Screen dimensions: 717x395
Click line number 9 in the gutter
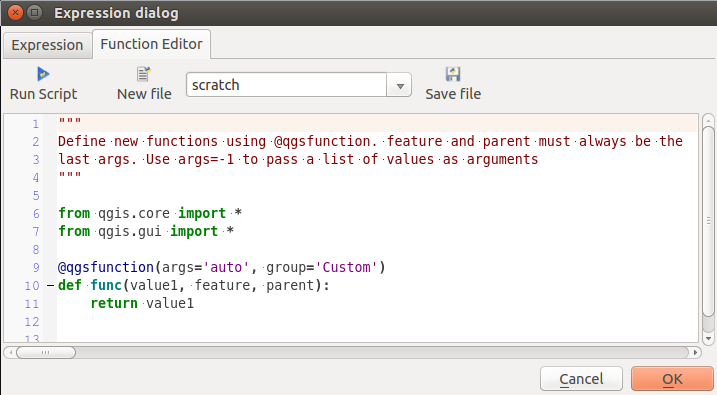pos(36,267)
